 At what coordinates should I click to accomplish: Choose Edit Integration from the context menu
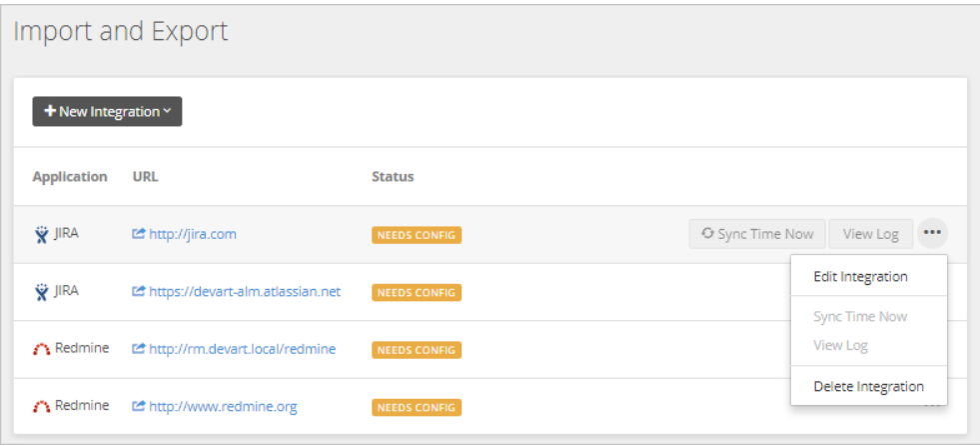pyautogui.click(x=860, y=276)
